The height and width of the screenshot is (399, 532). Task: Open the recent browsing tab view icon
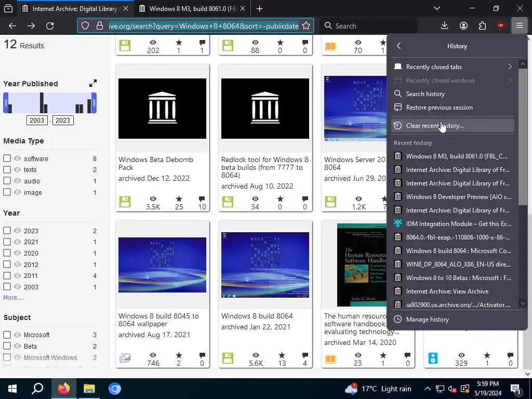pyautogui.click(x=8, y=8)
